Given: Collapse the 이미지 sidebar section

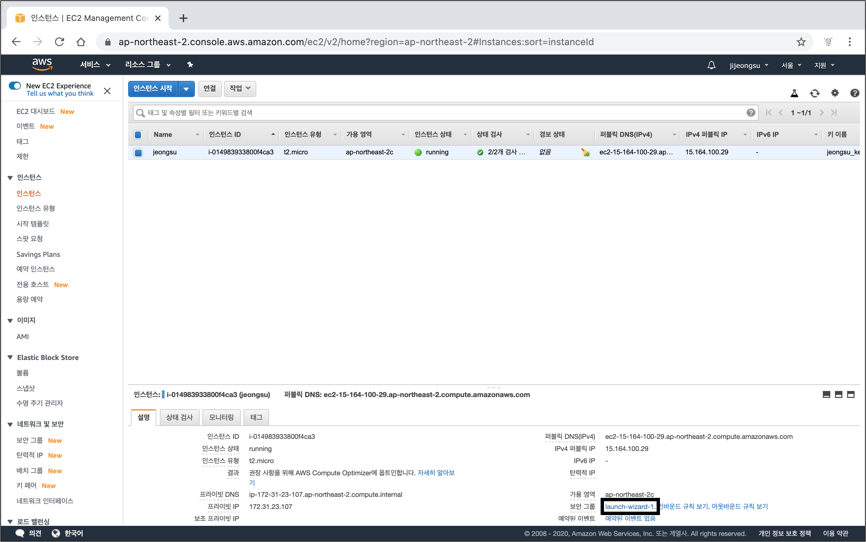Looking at the screenshot, I should (x=10, y=320).
